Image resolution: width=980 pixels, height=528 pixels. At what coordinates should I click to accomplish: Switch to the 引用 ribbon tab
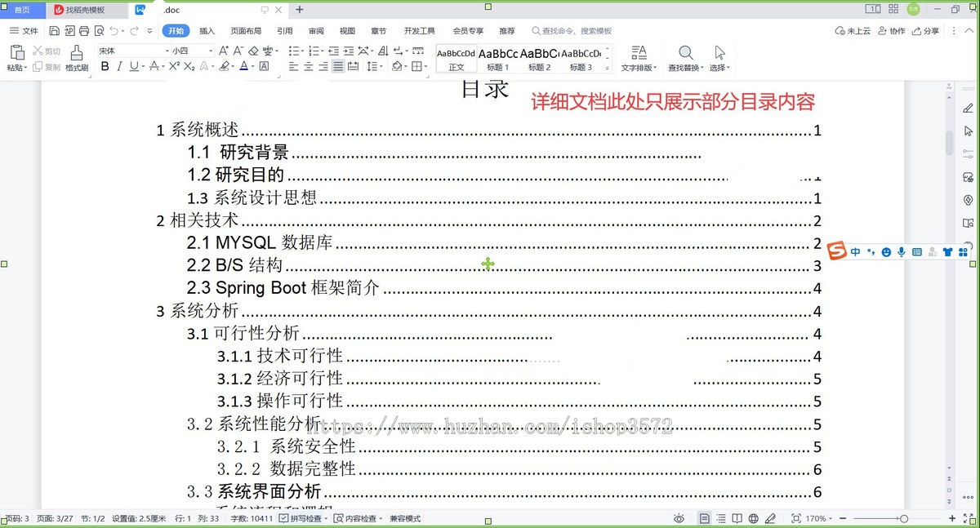click(284, 31)
